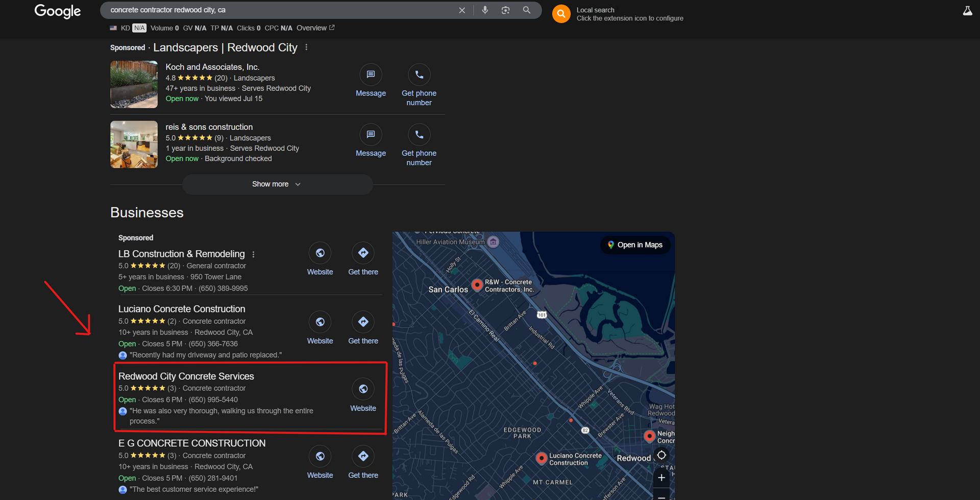Viewport: 980px width, 500px height.
Task: Click the phone number (650) 389-9995
Action: (x=223, y=289)
